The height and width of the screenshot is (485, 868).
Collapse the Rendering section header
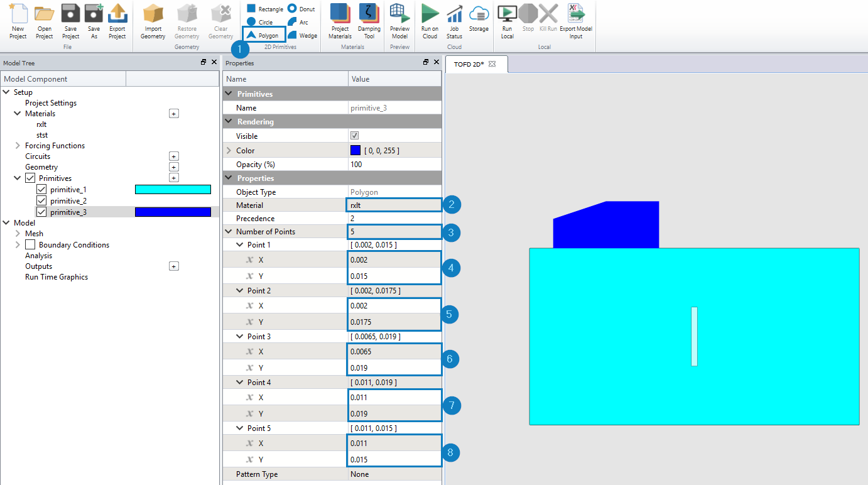click(228, 122)
